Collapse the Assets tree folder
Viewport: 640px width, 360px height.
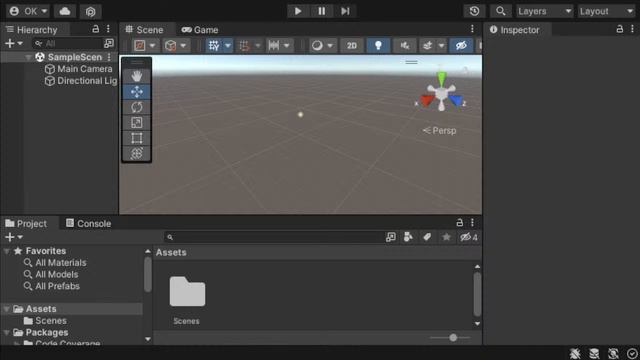point(7,309)
